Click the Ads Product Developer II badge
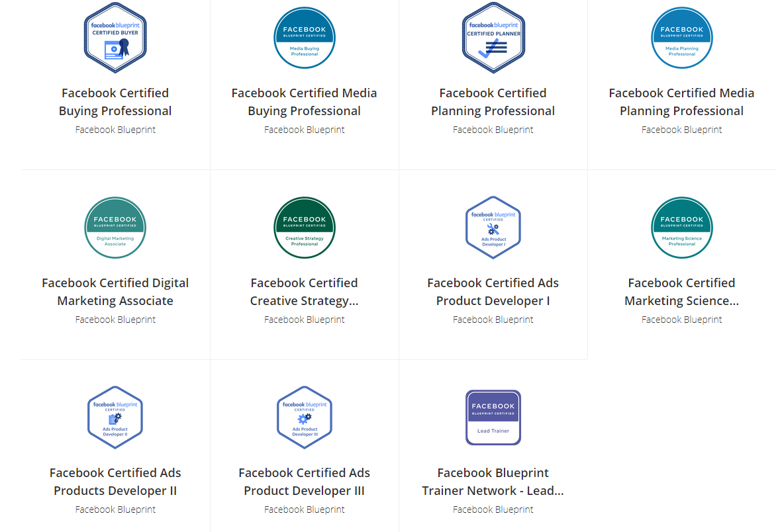This screenshot has height=532, width=776. point(115,418)
